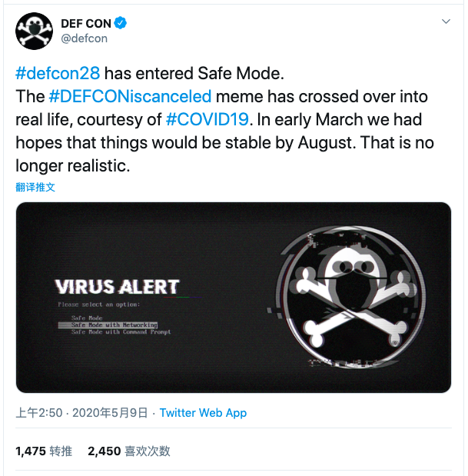Follow the #DEFCONiscanceled hashtag link
The height and width of the screenshot is (476, 468).
point(129,98)
